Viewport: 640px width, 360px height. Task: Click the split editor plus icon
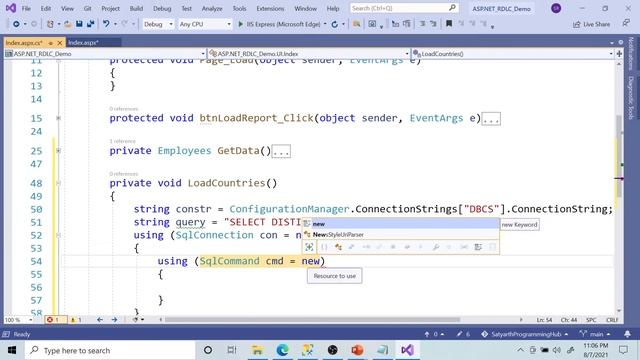click(x=619, y=53)
